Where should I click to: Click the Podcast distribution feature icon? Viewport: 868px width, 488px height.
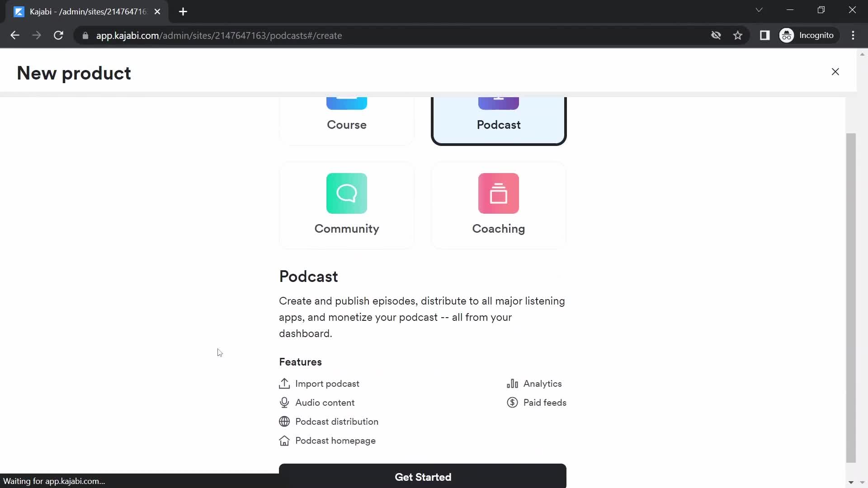284,421
